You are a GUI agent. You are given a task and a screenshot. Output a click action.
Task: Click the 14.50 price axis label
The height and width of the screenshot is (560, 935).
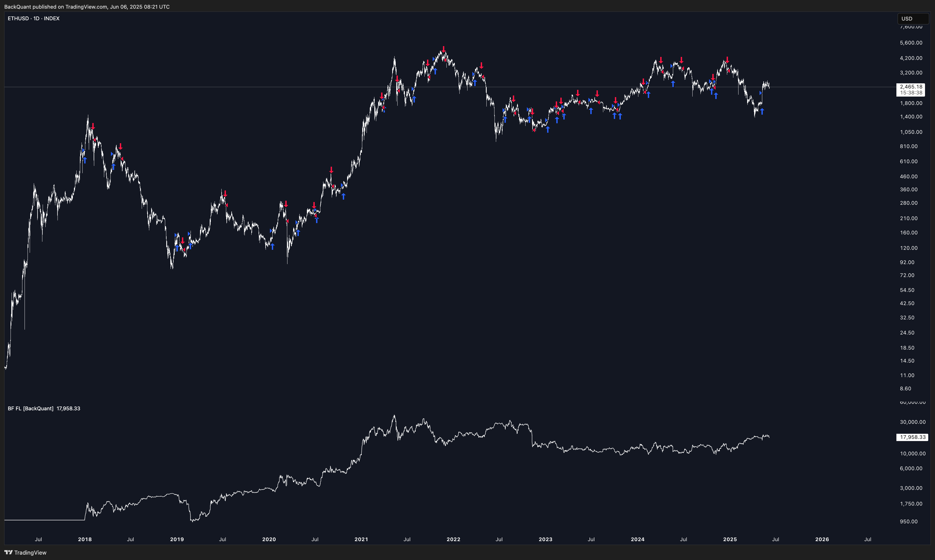pos(907,361)
